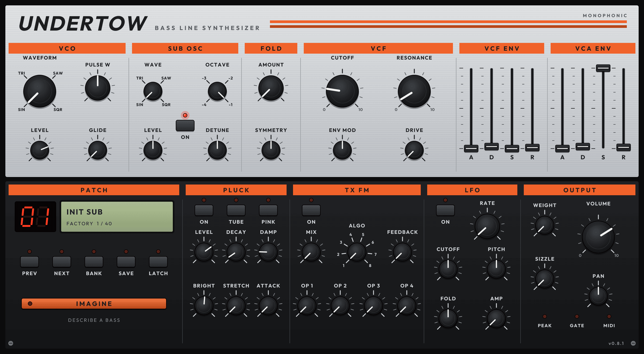Toggle the Latch button
Screen dimensions: 644x354
point(158,262)
